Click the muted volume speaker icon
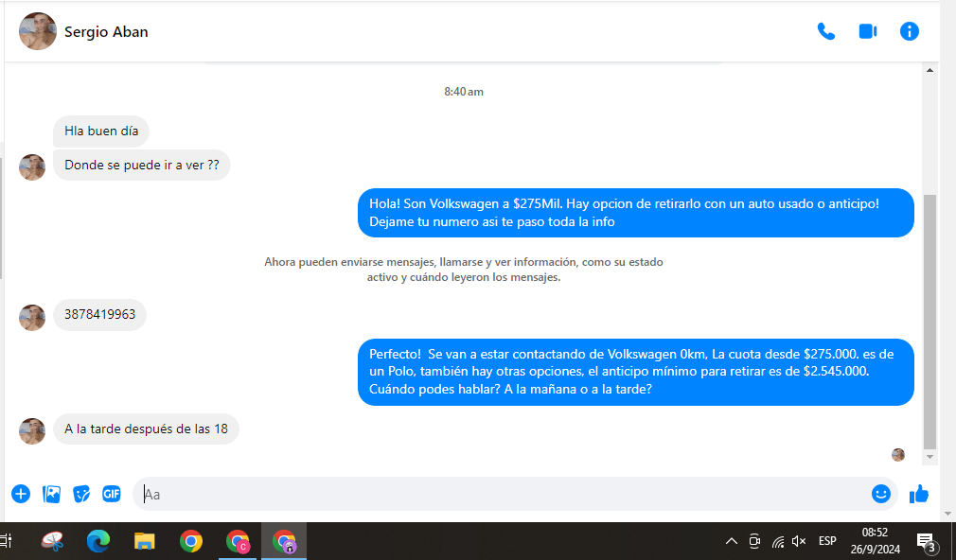Viewport: 956px width, 560px height. click(799, 541)
